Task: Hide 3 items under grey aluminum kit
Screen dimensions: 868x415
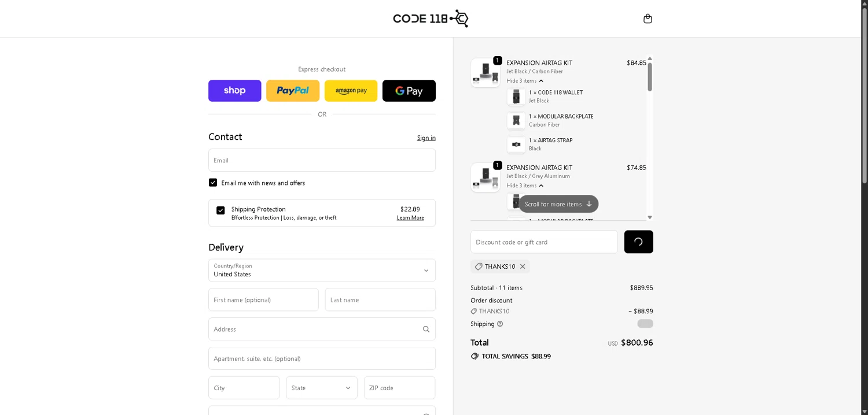Action: pyautogui.click(x=525, y=186)
